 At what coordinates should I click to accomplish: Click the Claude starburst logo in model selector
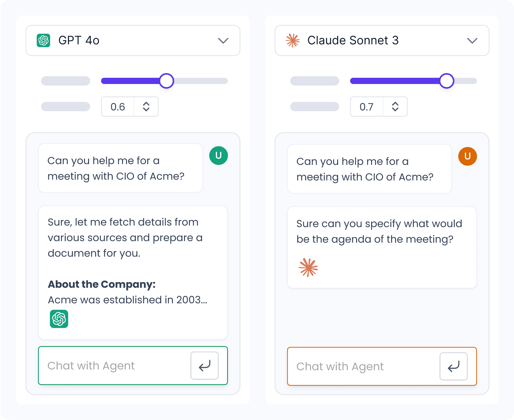pyautogui.click(x=293, y=40)
